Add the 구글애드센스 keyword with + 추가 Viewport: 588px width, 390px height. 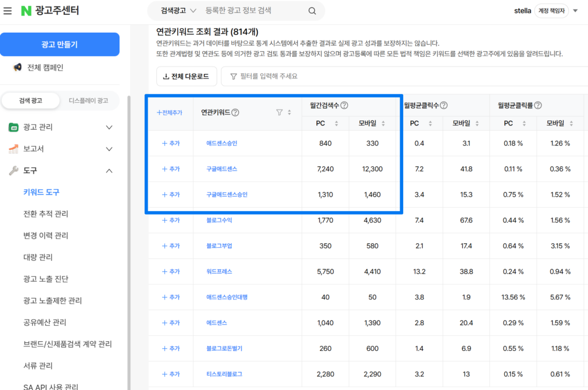(171, 169)
